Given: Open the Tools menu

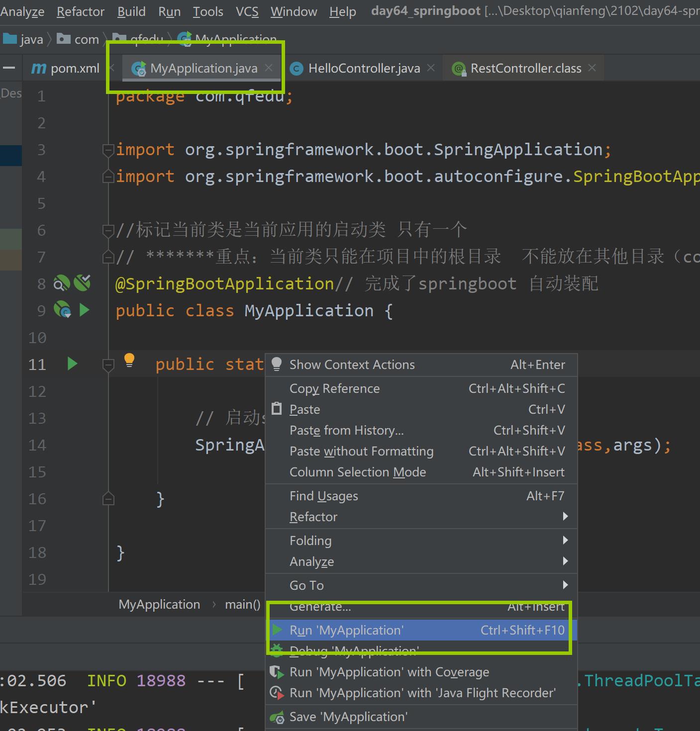Looking at the screenshot, I should (x=208, y=11).
